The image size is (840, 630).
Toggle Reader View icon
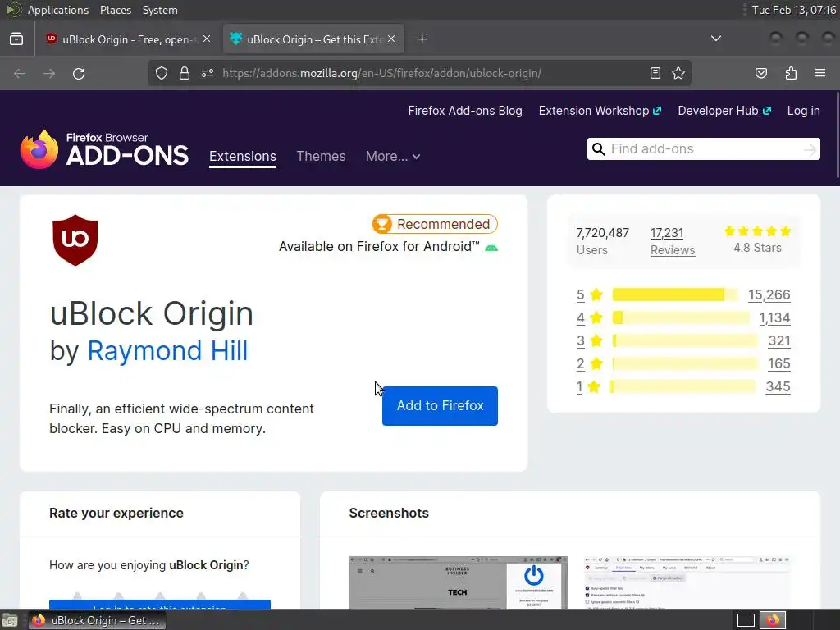655,73
